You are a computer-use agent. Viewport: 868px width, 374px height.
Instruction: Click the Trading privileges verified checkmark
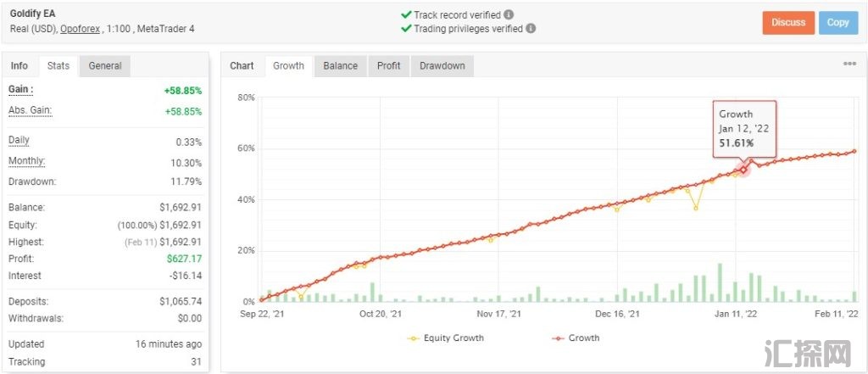pos(406,28)
